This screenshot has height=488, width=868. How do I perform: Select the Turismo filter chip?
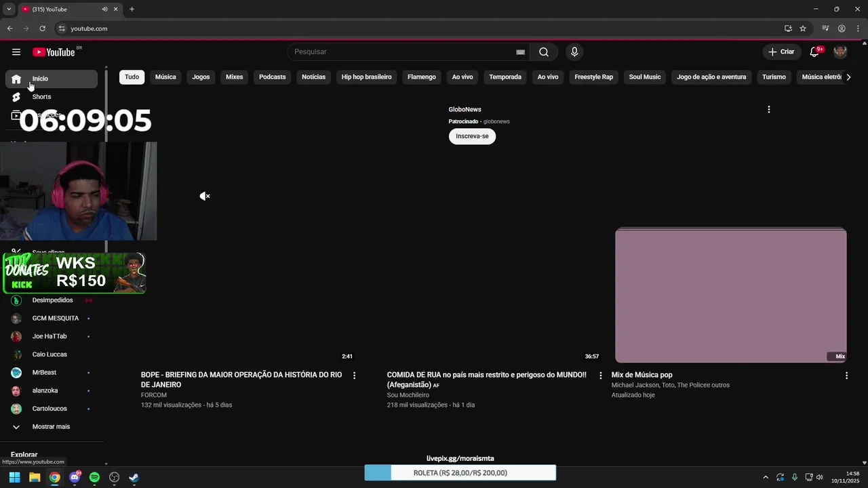(x=774, y=77)
